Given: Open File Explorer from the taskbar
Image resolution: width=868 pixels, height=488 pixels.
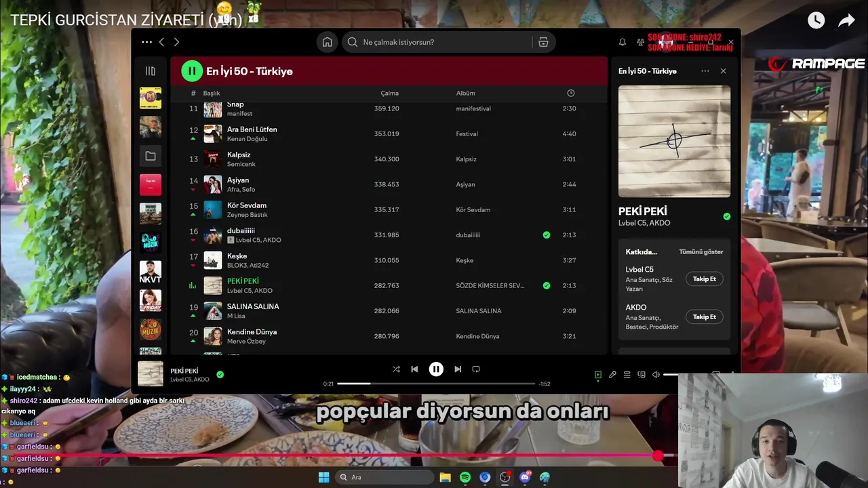Looking at the screenshot, I should point(445,477).
